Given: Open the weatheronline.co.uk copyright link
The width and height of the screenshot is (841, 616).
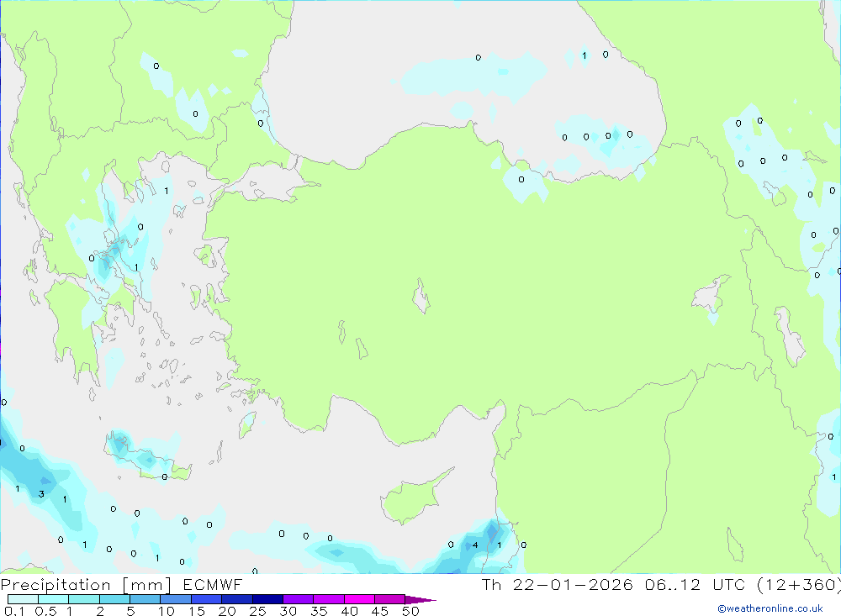Looking at the screenshot, I should click(770, 608).
